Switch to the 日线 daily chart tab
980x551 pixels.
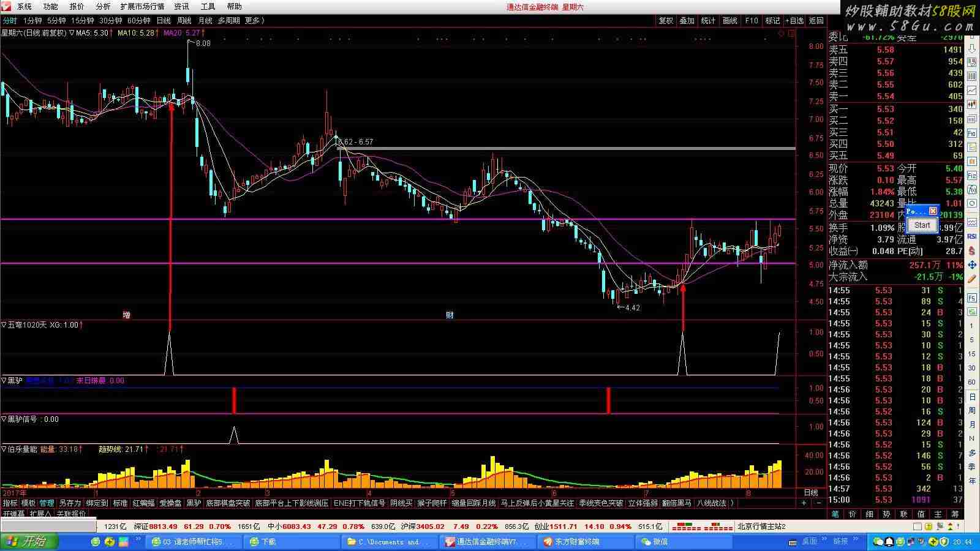point(164,20)
